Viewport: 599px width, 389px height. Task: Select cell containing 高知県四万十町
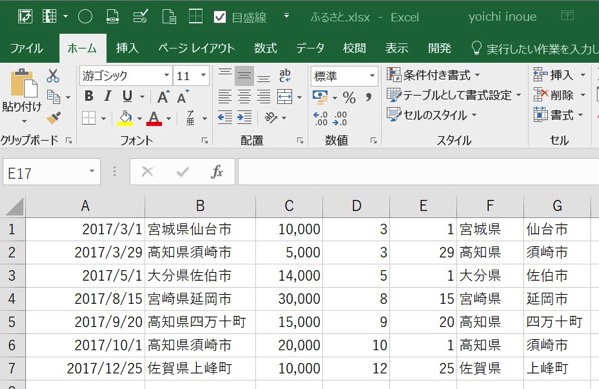(x=200, y=322)
